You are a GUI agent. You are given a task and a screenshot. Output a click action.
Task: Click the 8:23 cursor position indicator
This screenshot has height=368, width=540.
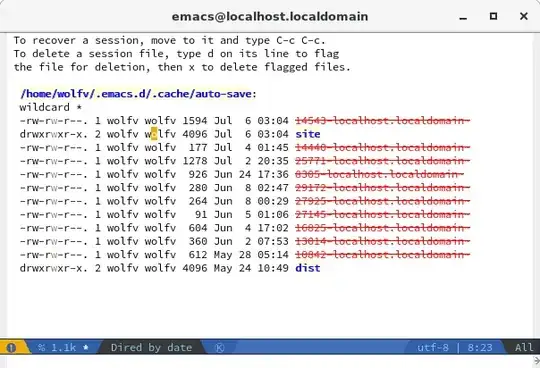click(480, 348)
